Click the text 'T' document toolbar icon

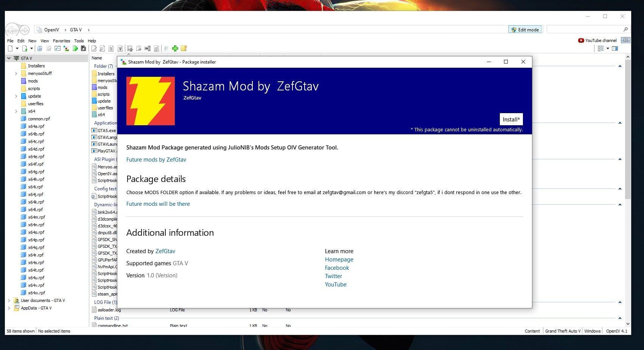click(x=120, y=48)
